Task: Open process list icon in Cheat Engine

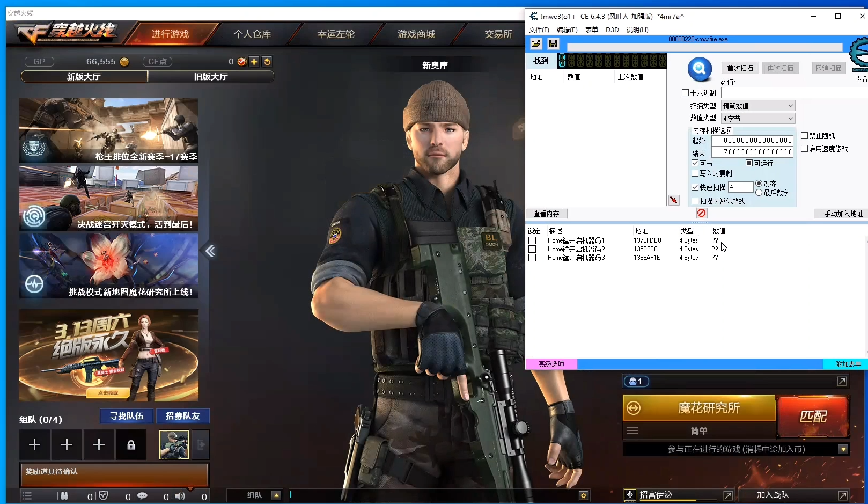Action: click(x=535, y=43)
